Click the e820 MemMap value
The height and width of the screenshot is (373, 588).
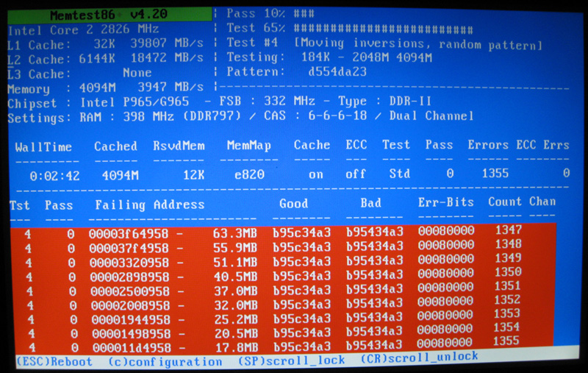(249, 174)
